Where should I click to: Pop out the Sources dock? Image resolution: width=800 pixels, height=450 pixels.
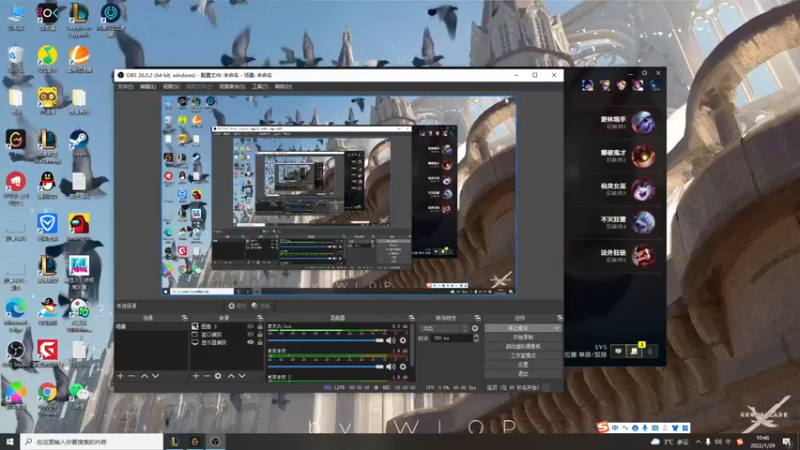pos(260,318)
